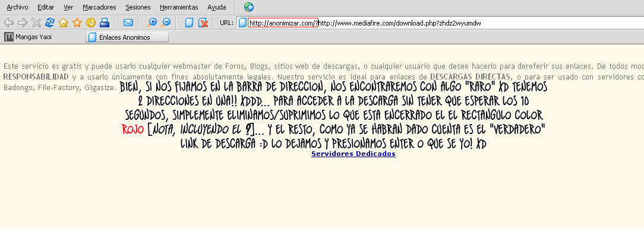Click the Mangas Yaoi bookmark favicon

tap(9, 37)
